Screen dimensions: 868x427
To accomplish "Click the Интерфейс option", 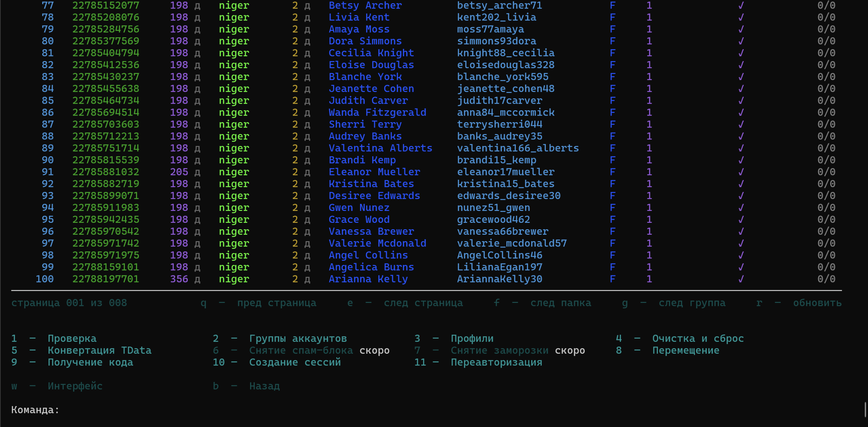I will 75,386.
